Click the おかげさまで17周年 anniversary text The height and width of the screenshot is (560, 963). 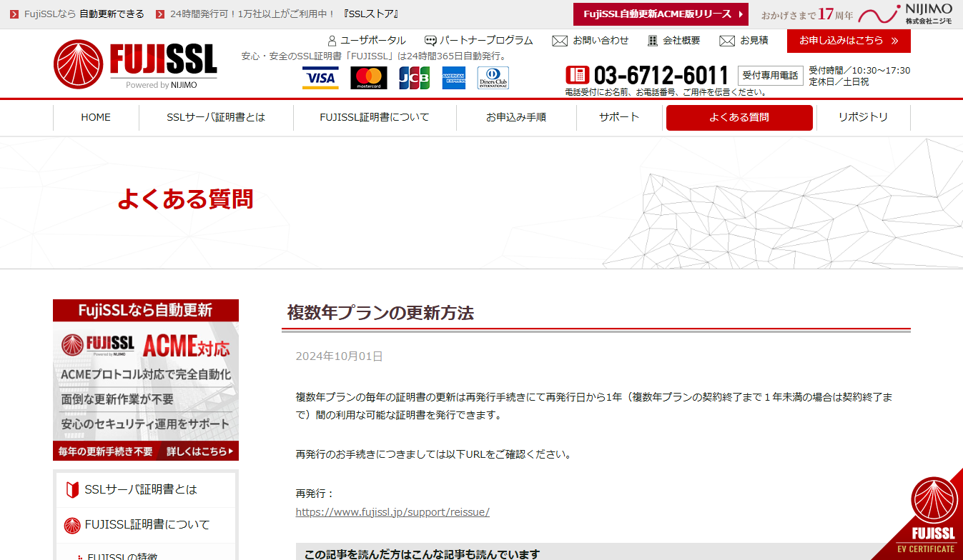pos(807,14)
